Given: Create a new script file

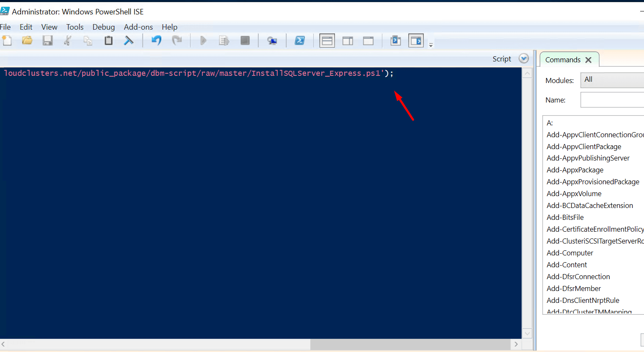Looking at the screenshot, I should (7, 40).
